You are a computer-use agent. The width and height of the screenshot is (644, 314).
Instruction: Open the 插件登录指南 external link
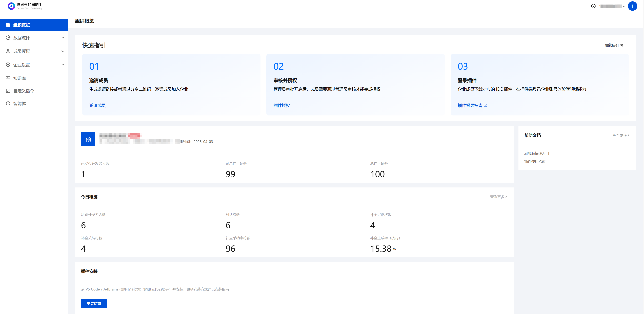click(472, 106)
